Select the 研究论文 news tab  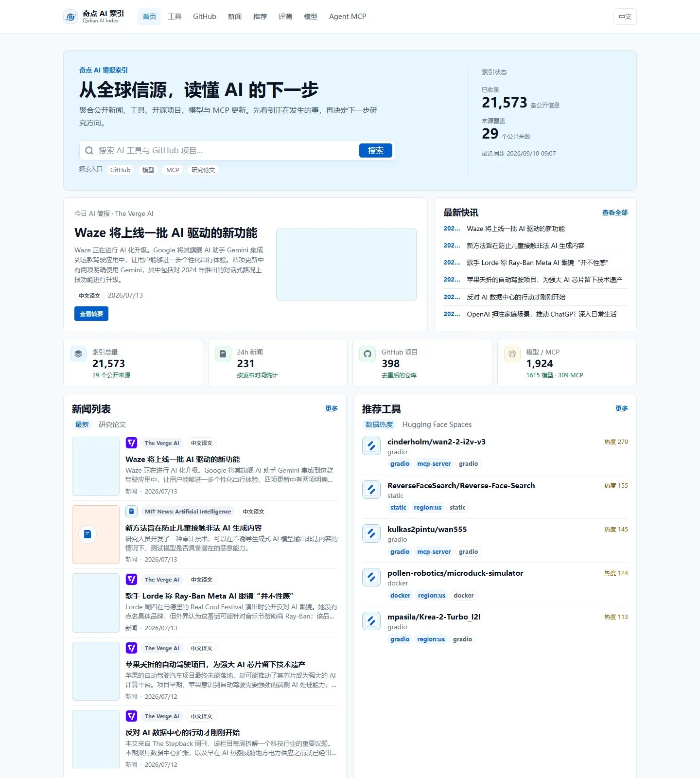(112, 424)
